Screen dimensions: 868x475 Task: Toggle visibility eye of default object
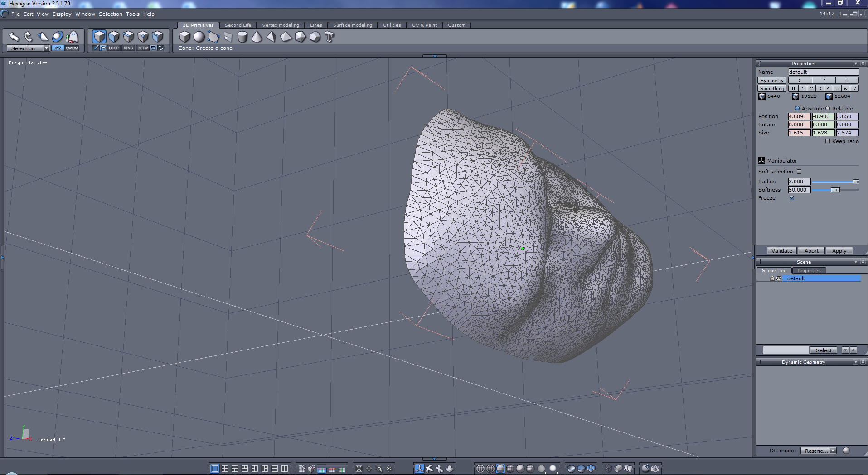pos(779,278)
